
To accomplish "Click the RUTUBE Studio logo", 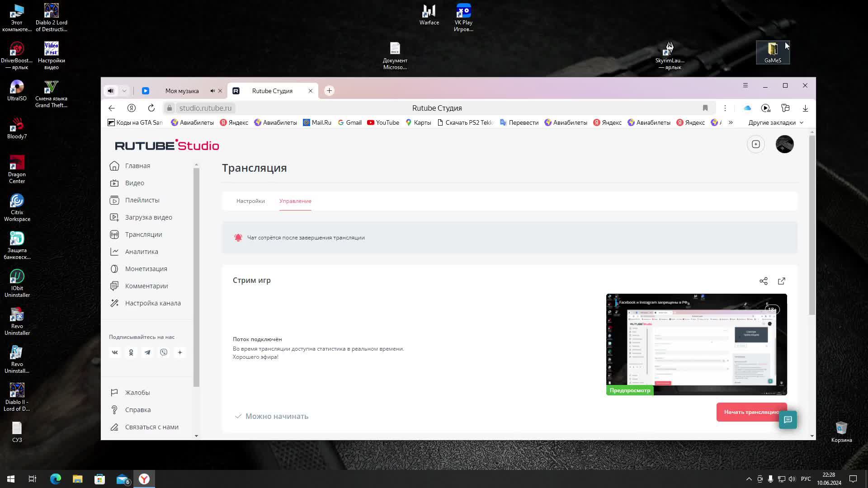I will (167, 145).
